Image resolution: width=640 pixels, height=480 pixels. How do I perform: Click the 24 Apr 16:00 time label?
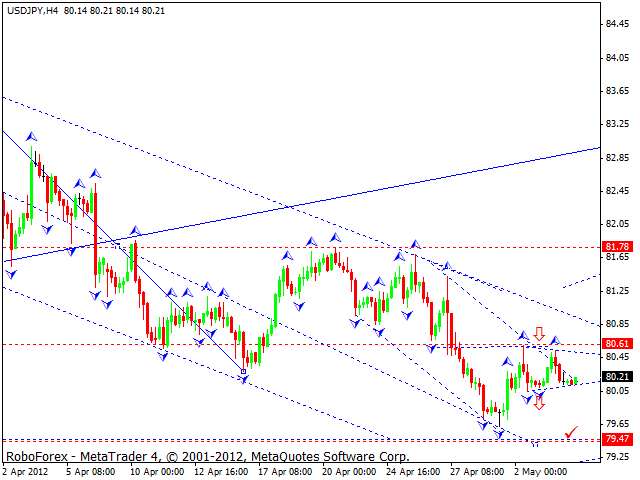pyautogui.click(x=413, y=472)
